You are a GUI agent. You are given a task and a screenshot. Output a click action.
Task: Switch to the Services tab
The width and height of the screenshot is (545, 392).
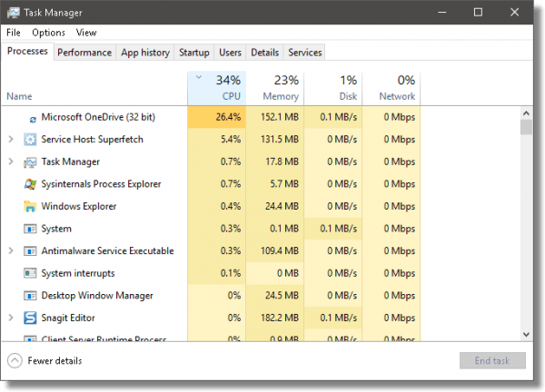click(304, 53)
